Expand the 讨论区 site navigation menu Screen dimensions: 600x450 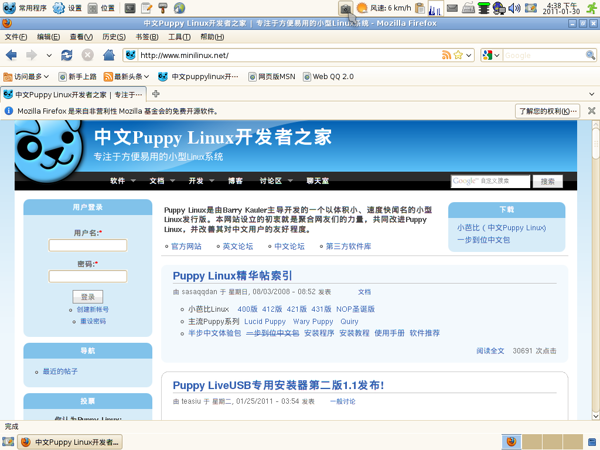click(x=276, y=181)
